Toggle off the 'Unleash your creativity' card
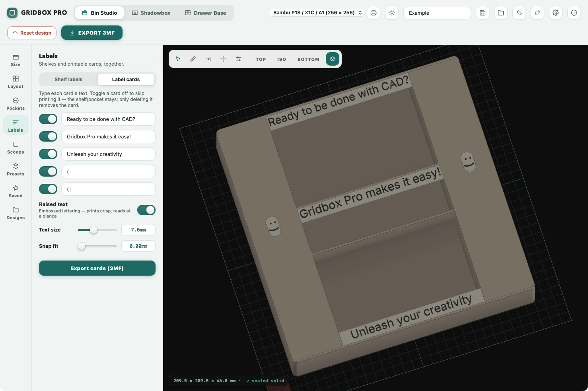Image resolution: width=588 pixels, height=391 pixels. click(48, 154)
